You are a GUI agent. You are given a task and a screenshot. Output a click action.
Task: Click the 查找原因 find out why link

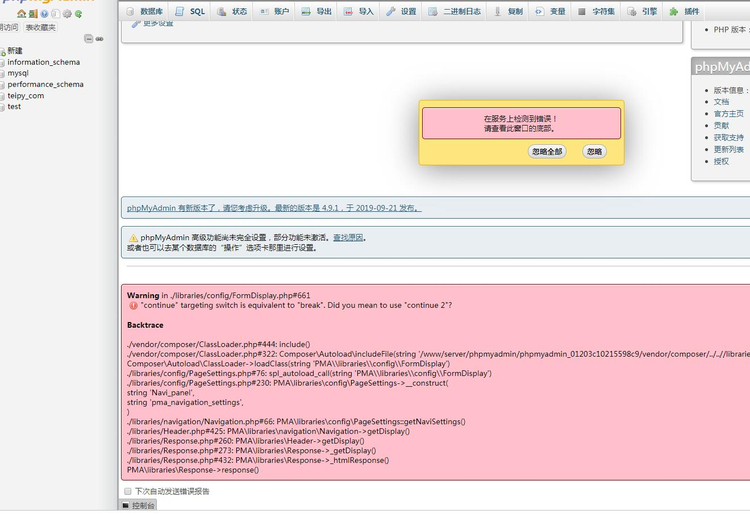tap(348, 238)
